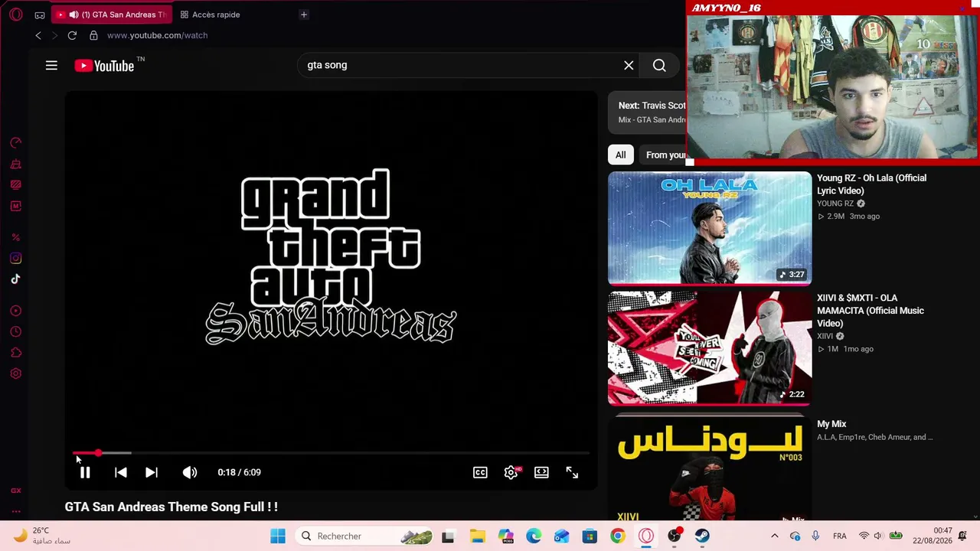This screenshot has height=551, width=980.
Task: Open GX Cleaner in the sidebar
Action: [x=15, y=164]
